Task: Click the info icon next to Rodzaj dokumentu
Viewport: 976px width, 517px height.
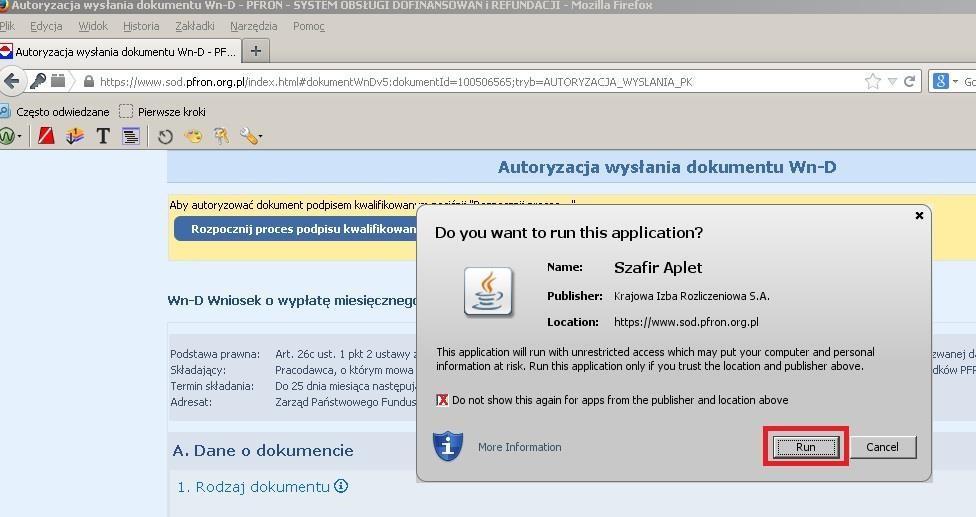Action: 340,486
